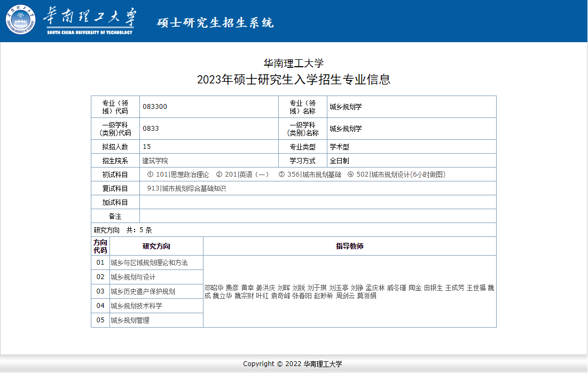Select direction code 02

[x=100, y=277]
